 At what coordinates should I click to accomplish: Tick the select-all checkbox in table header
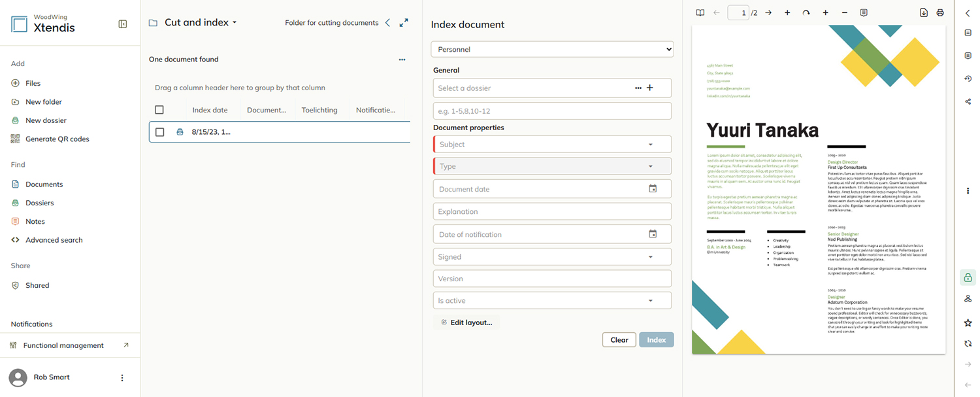coord(159,110)
